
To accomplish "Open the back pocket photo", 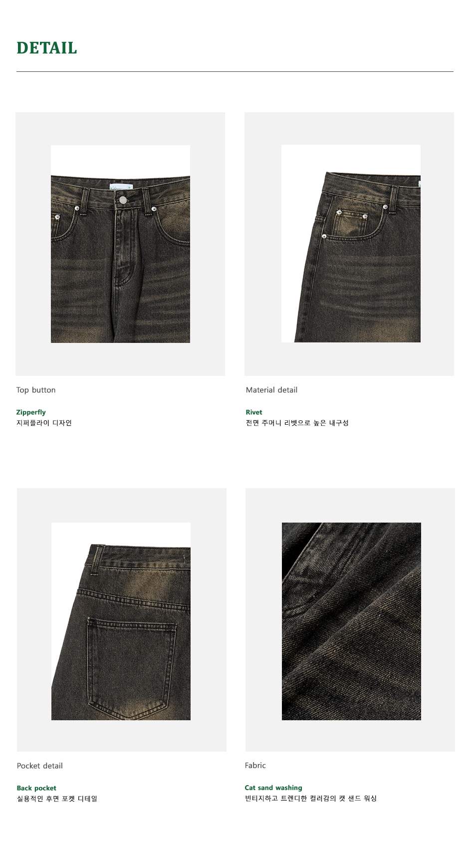I will [x=121, y=621].
